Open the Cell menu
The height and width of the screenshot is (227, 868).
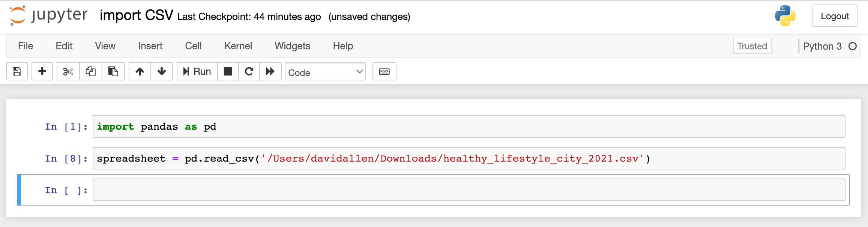(x=193, y=46)
